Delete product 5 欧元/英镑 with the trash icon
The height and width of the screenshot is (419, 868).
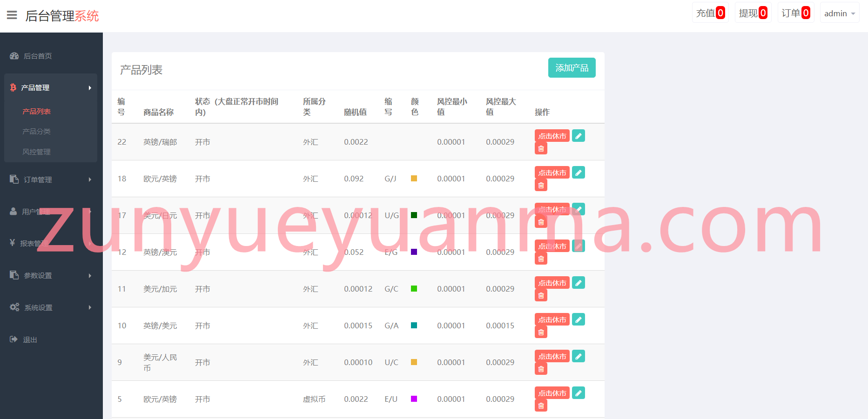pyautogui.click(x=541, y=406)
